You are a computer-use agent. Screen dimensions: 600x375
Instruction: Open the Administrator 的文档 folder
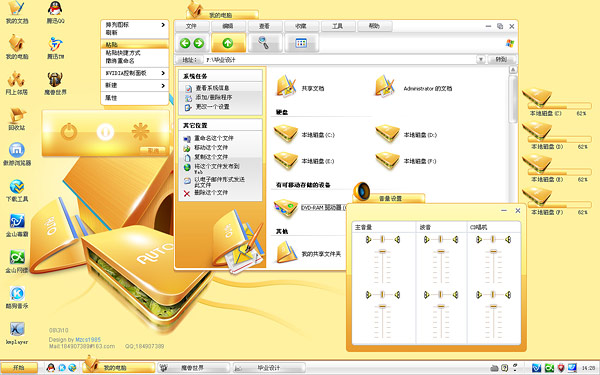click(413, 86)
